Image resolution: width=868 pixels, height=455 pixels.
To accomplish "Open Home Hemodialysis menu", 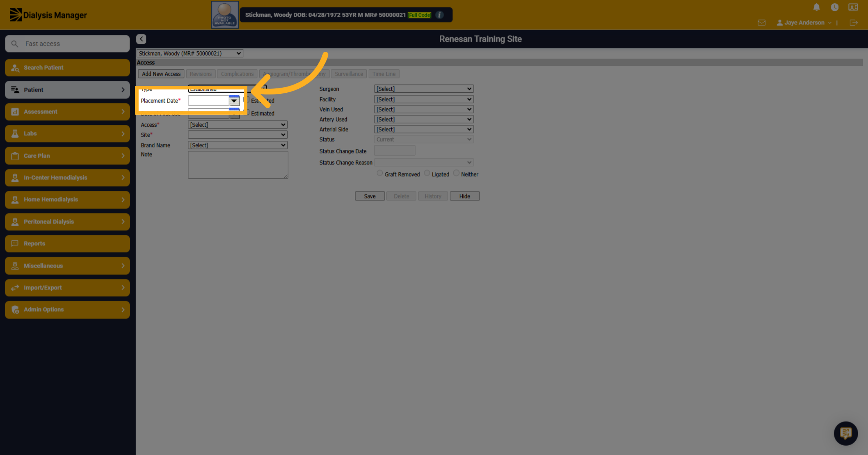I will [67, 199].
